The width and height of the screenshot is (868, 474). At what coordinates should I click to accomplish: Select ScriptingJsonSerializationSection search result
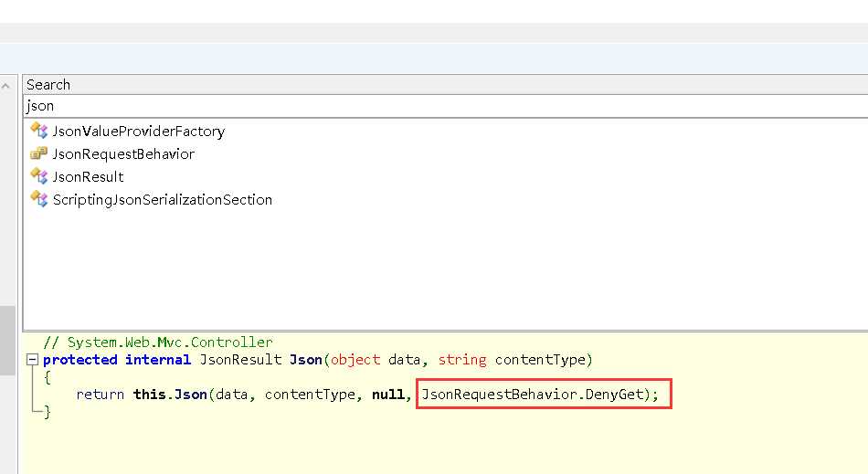click(x=163, y=199)
